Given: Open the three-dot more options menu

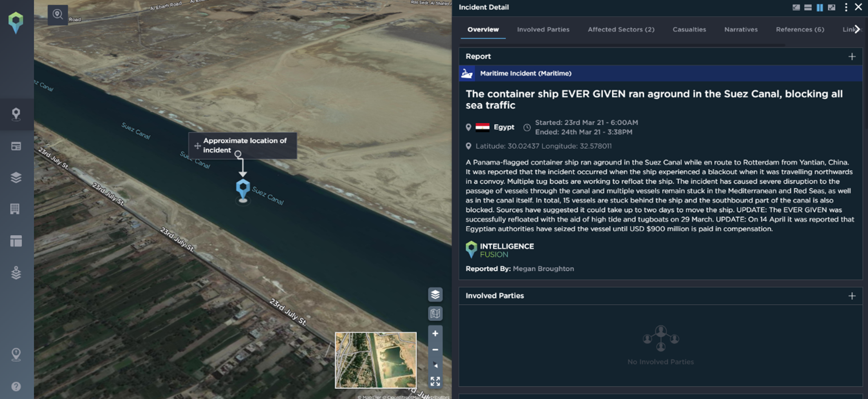Looking at the screenshot, I should [x=846, y=7].
